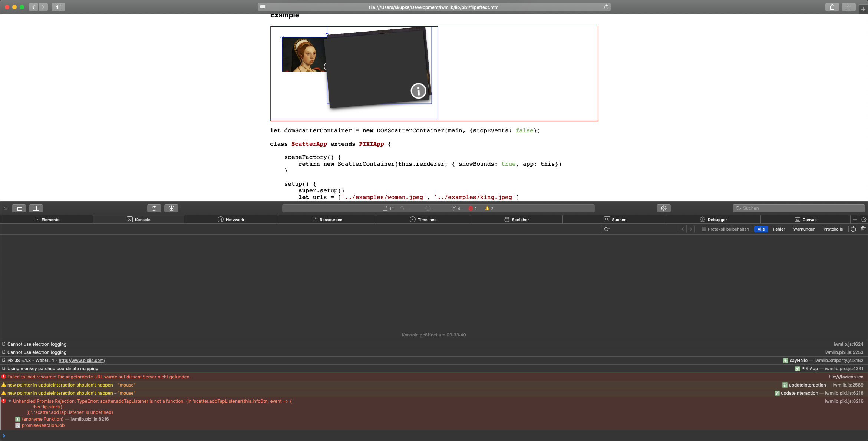Click the download web archive icon

[x=171, y=208]
